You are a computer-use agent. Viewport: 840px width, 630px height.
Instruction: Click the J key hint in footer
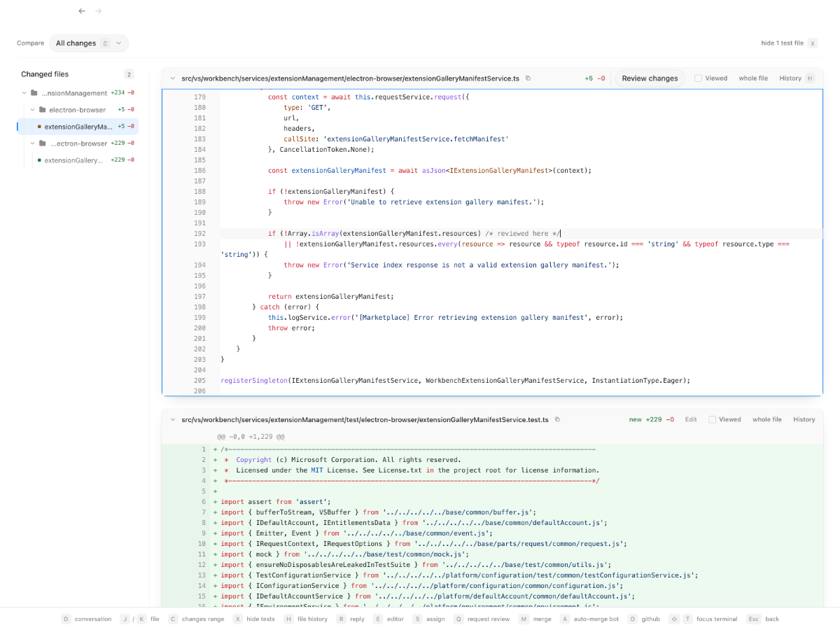pyautogui.click(x=125, y=619)
